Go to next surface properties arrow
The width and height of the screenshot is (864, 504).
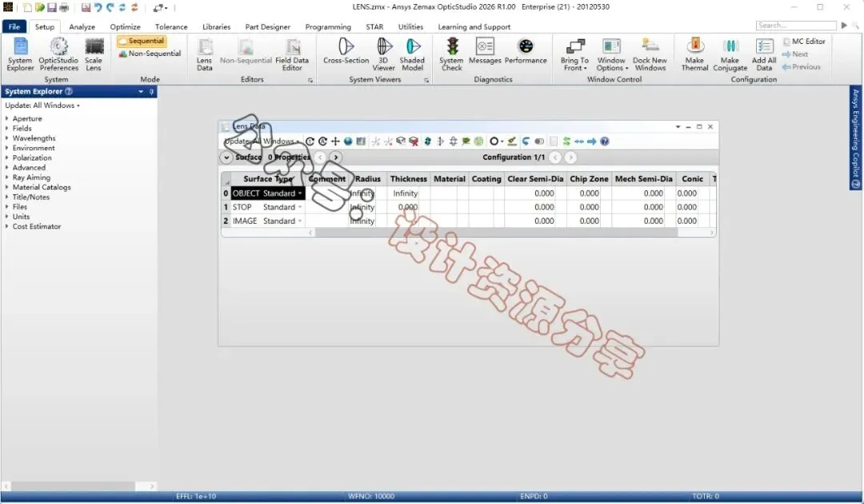(335, 158)
